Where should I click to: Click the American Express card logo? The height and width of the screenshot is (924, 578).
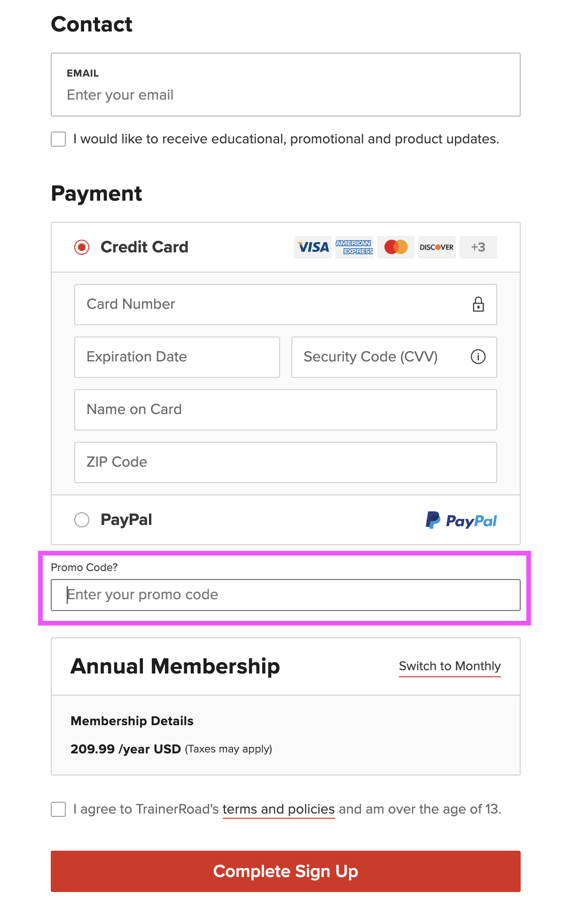click(354, 247)
